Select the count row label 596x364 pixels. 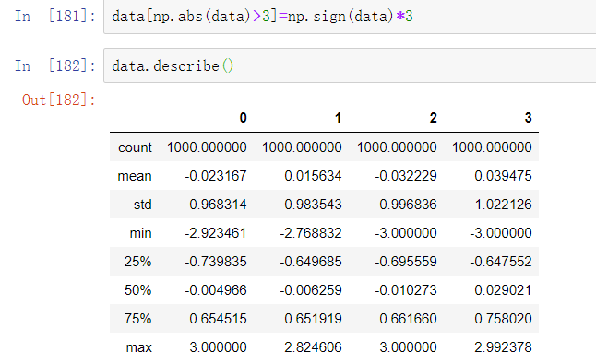135,147
